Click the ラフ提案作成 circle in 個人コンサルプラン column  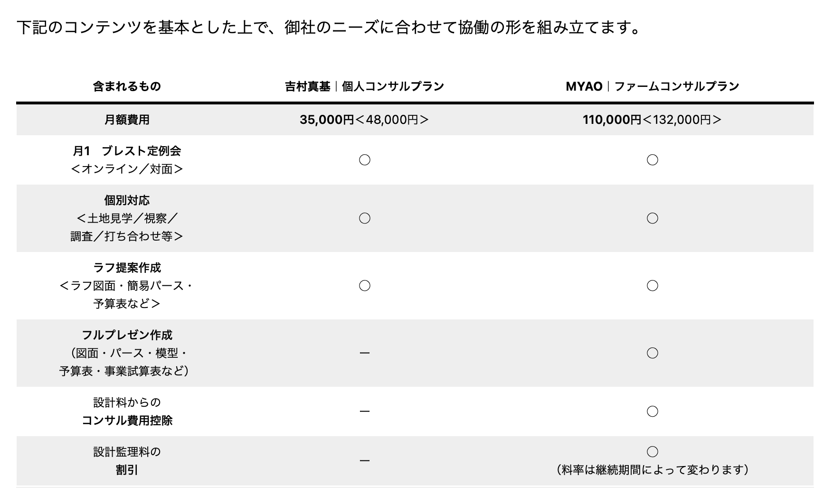(x=364, y=286)
